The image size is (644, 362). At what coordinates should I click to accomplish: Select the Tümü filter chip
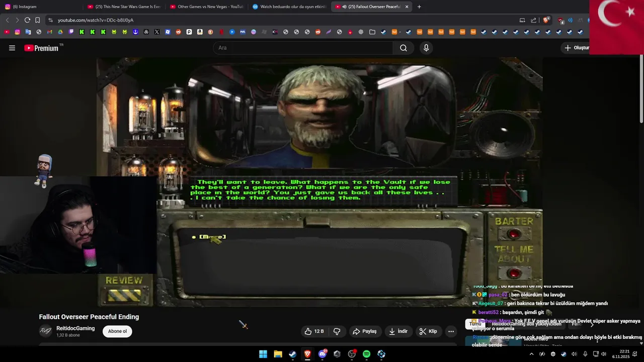[x=475, y=324]
